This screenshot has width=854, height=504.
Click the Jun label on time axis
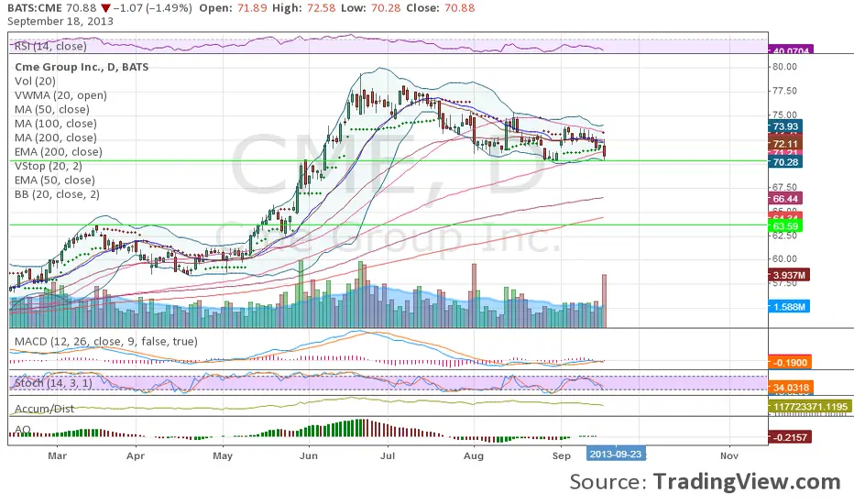308,455
